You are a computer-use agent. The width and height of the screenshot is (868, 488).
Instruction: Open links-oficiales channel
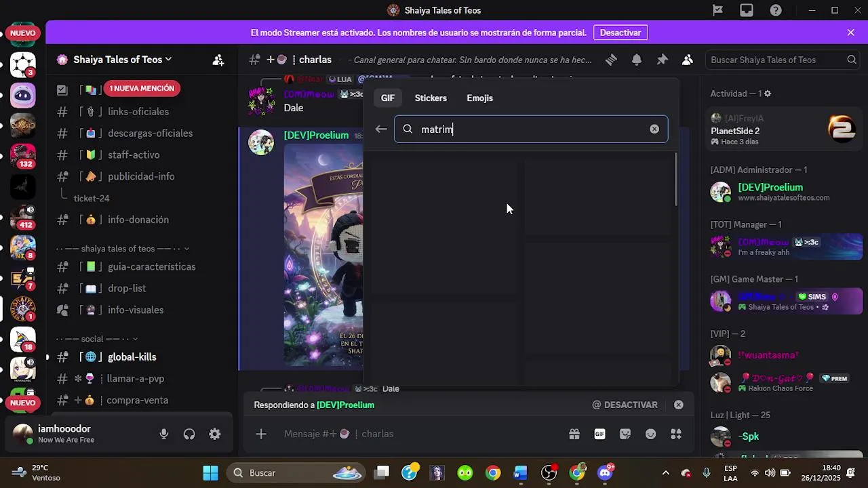(138, 112)
